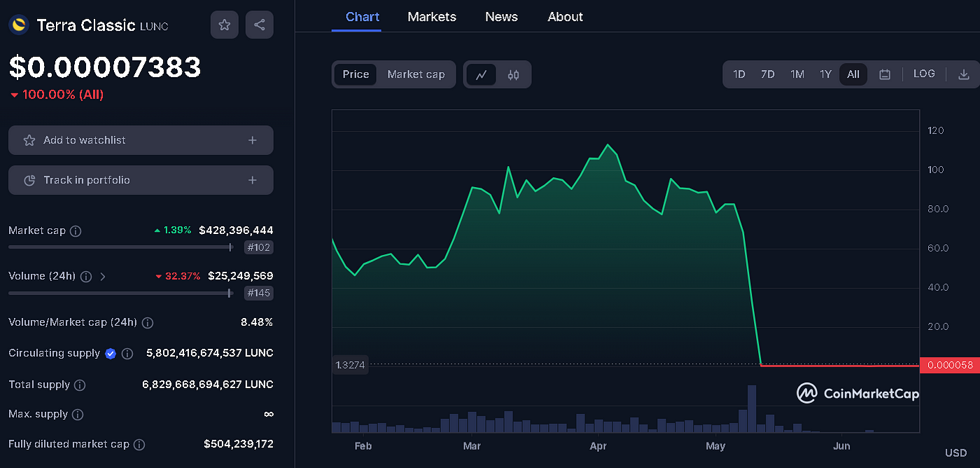The height and width of the screenshot is (468, 980).
Task: Show Circulating supply info icon
Action: click(x=127, y=354)
